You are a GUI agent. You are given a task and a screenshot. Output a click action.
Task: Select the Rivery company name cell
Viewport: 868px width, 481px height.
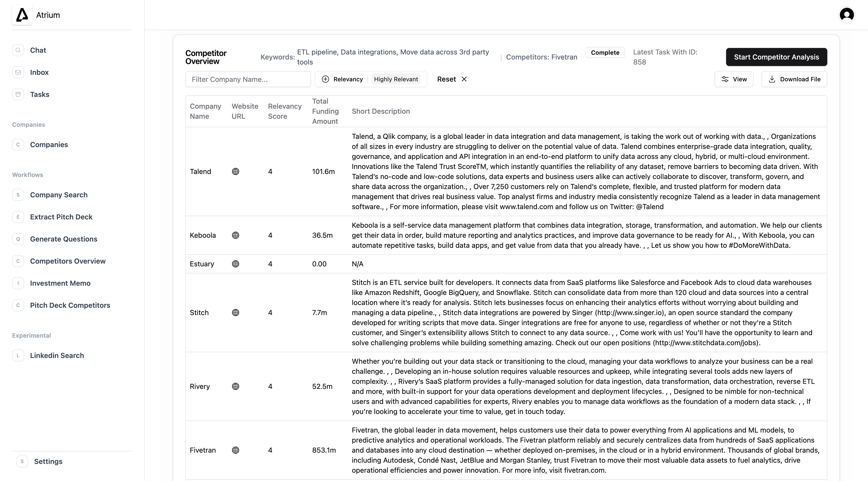[x=199, y=386]
